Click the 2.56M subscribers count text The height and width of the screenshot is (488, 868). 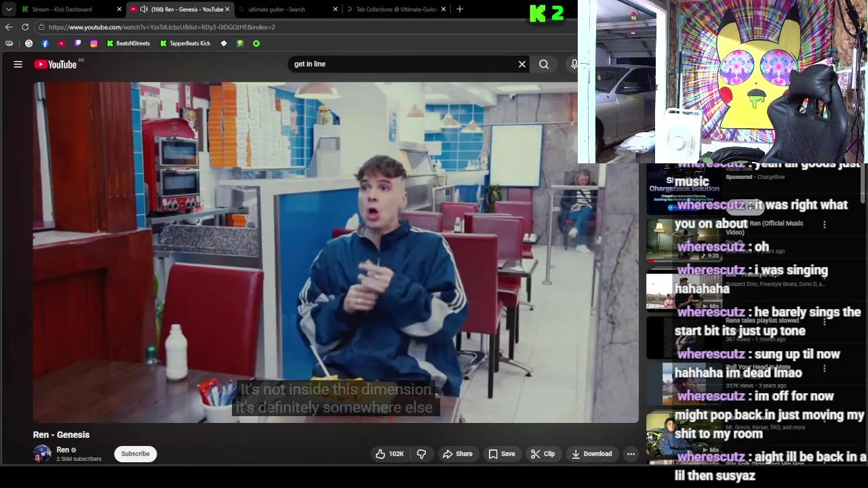(x=79, y=460)
